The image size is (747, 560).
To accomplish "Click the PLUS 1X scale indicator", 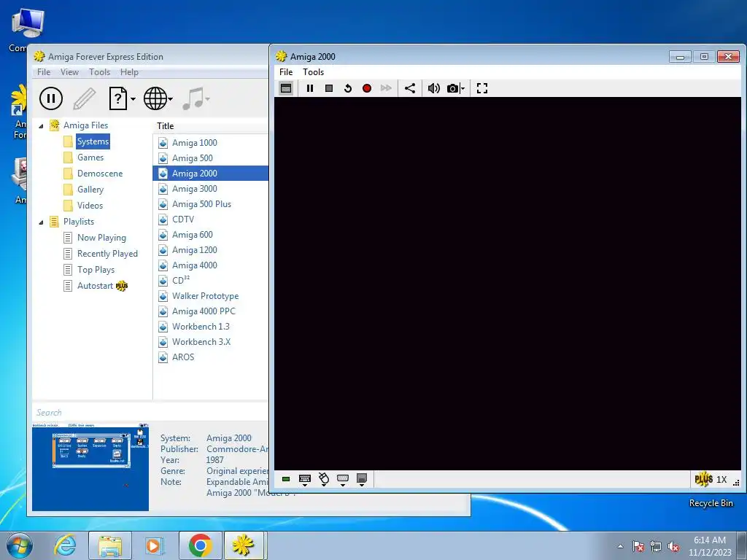I will click(711, 479).
